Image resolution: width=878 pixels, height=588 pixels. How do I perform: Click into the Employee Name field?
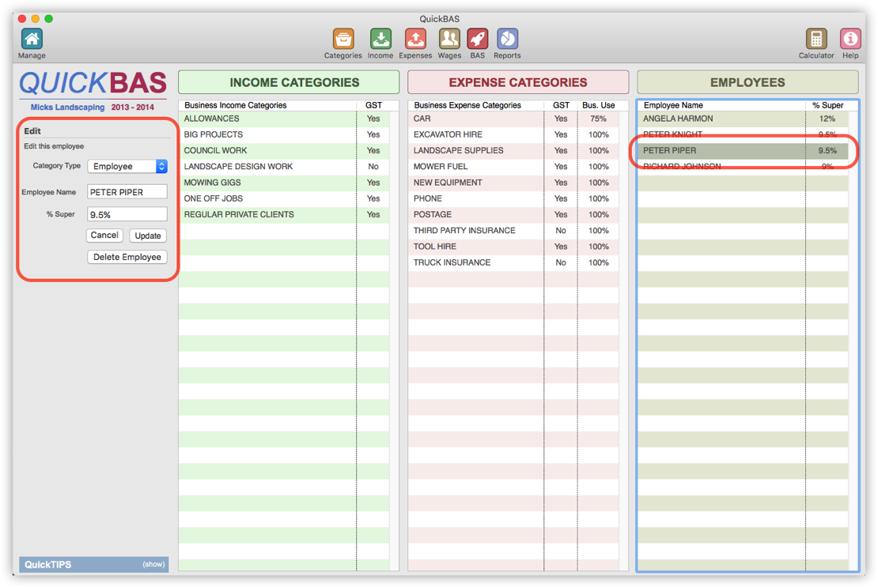127,192
